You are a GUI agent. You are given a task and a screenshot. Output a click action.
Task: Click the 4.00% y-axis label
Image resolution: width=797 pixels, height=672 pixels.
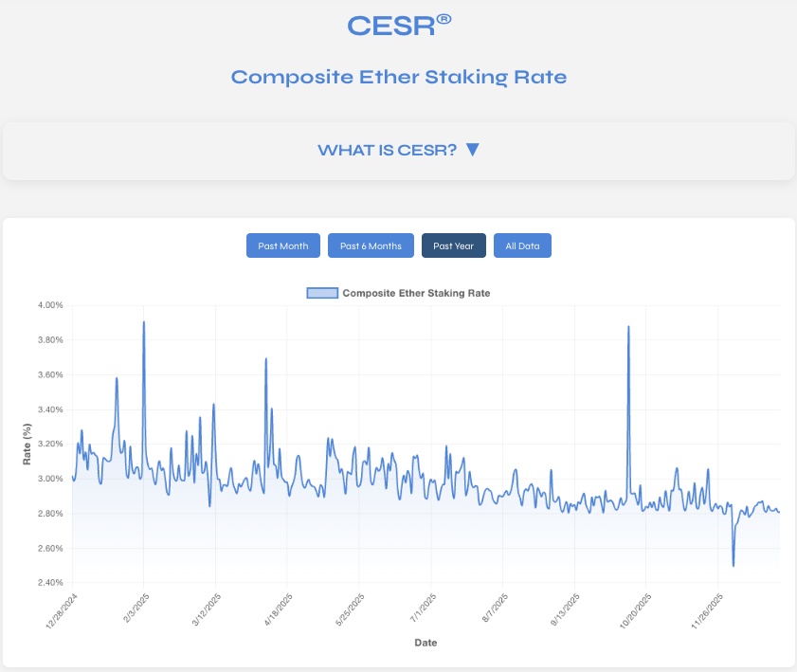[49, 305]
